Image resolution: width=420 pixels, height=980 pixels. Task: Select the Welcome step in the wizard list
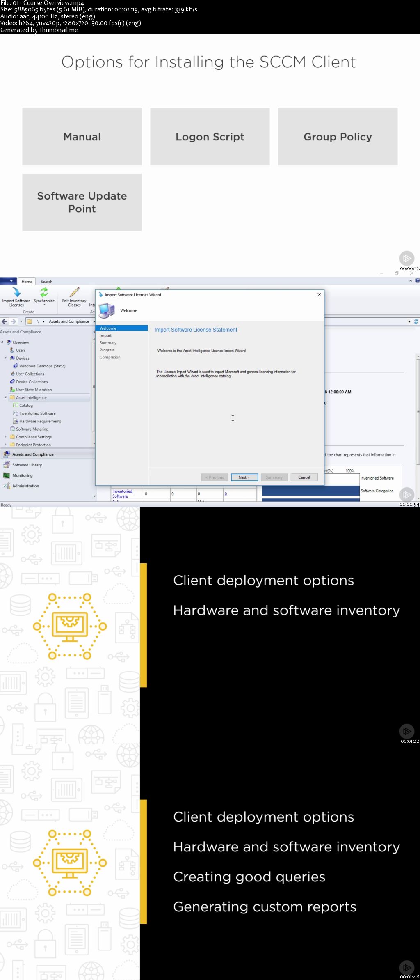pyautogui.click(x=122, y=328)
